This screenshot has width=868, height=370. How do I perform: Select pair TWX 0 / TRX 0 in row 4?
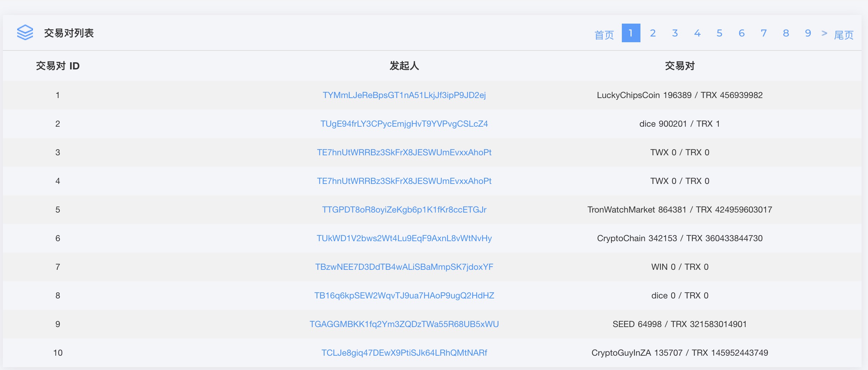coord(680,181)
